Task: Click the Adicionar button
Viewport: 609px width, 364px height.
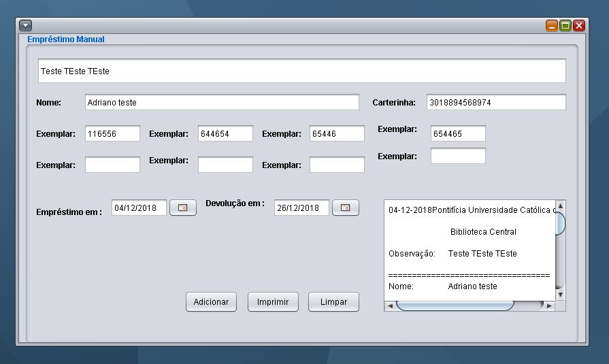Action: (212, 302)
